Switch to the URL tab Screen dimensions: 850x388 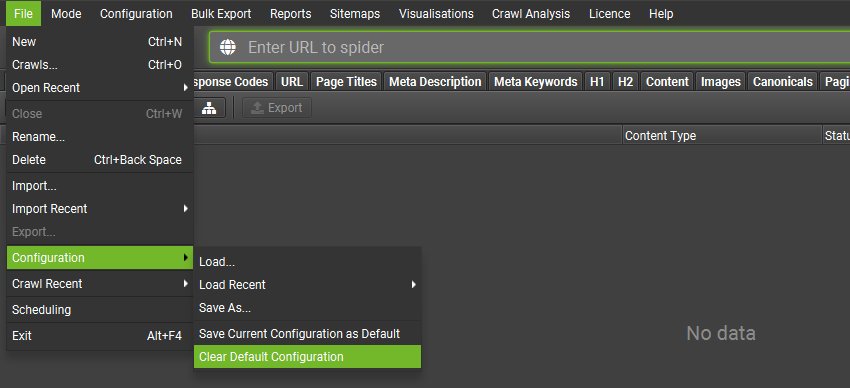click(292, 82)
